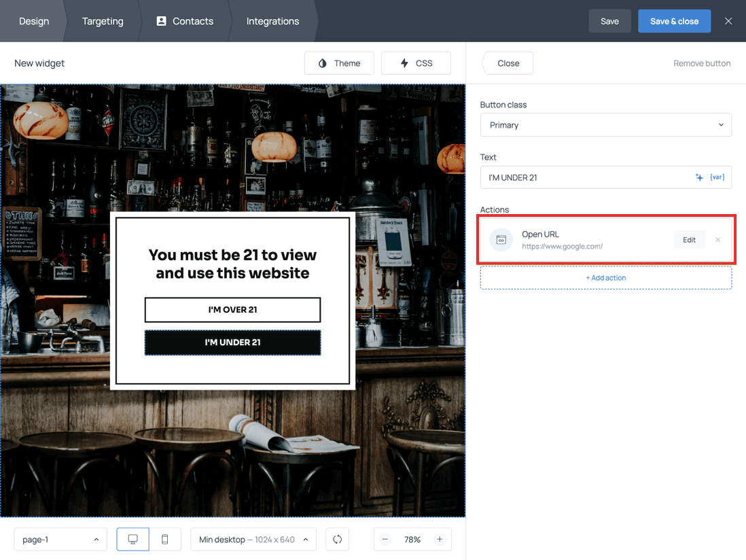Screen dimensions: 746x560
Task: Open the Min desktop resolution dropdown
Action: [x=253, y=539]
